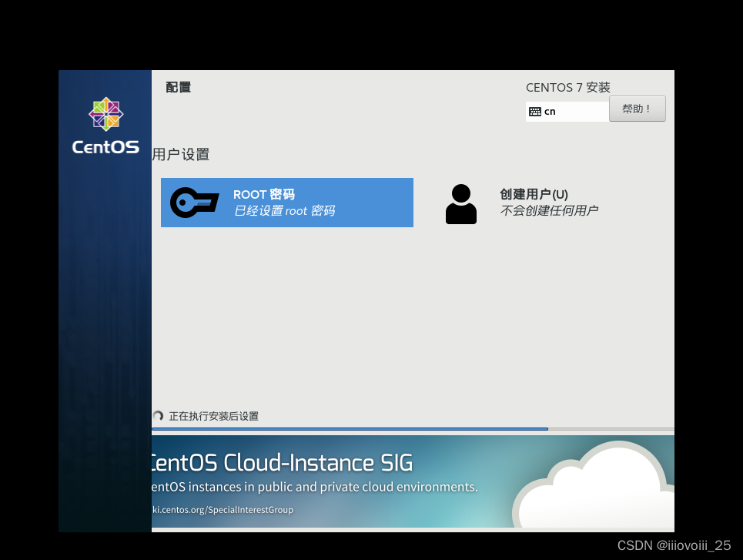Click the CentOS Cloud-Instance SIG banner heading
The height and width of the screenshot is (560, 743).
[x=282, y=462]
